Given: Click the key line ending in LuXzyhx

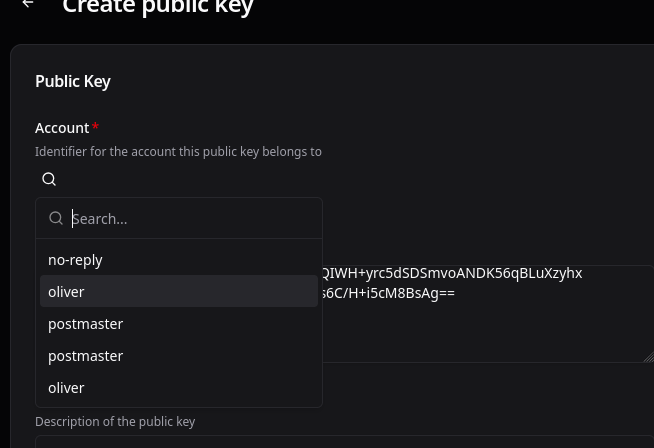Looking at the screenshot, I should coord(452,273).
